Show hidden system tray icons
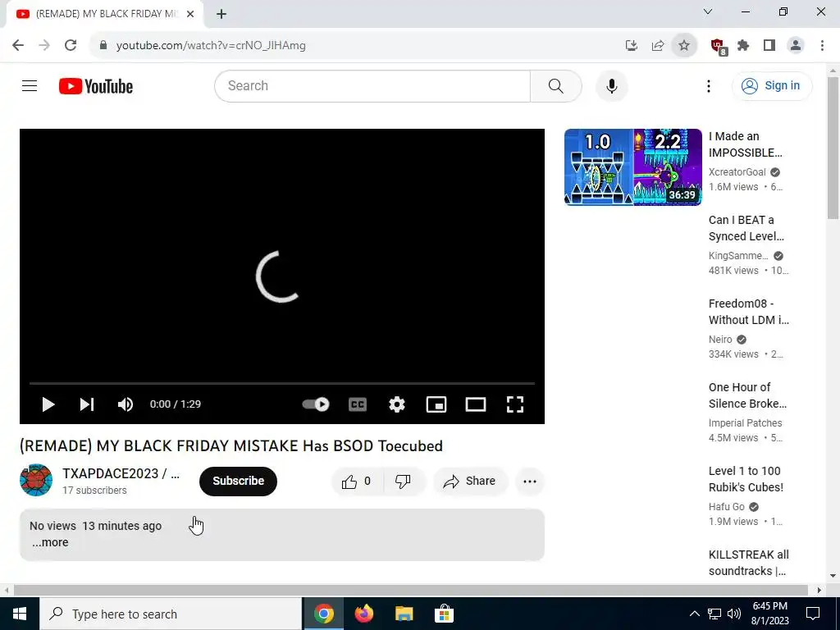The image size is (840, 630). click(694, 614)
